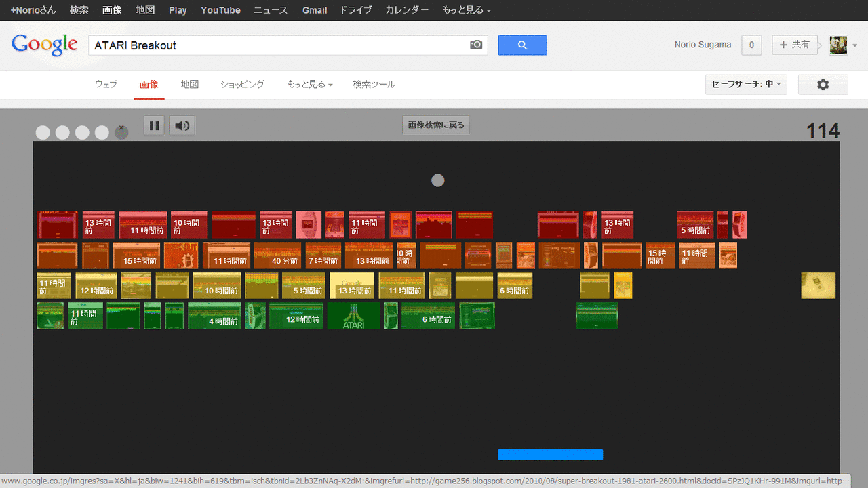Open 検索ツール search tools

(374, 85)
